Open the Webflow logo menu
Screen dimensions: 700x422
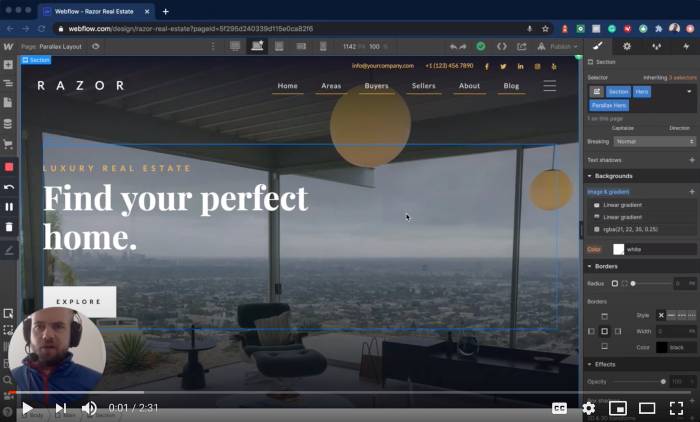point(8,46)
